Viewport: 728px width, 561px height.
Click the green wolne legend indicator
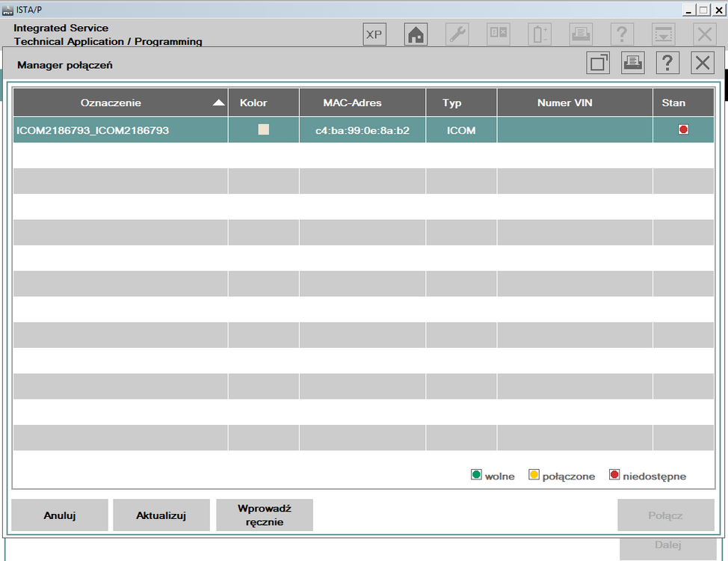[x=476, y=474]
